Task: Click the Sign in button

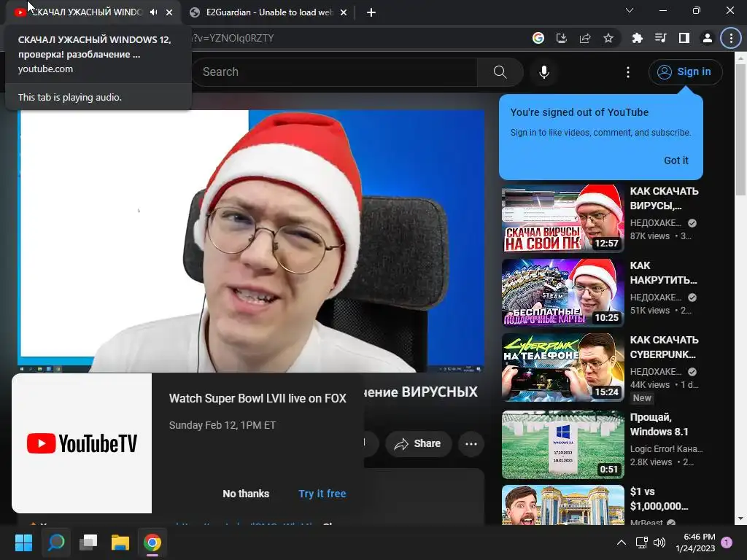Action: 685,72
